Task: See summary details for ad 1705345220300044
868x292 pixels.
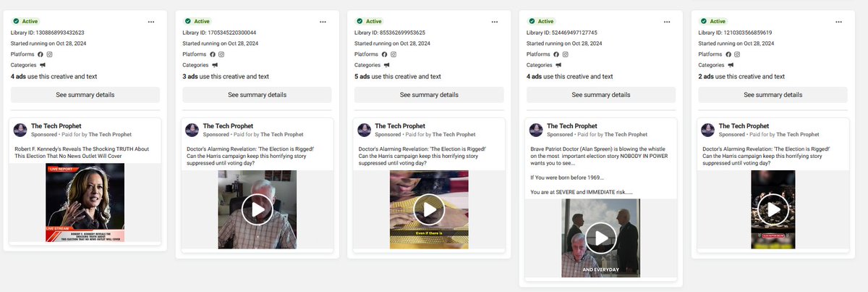Action: click(258, 95)
